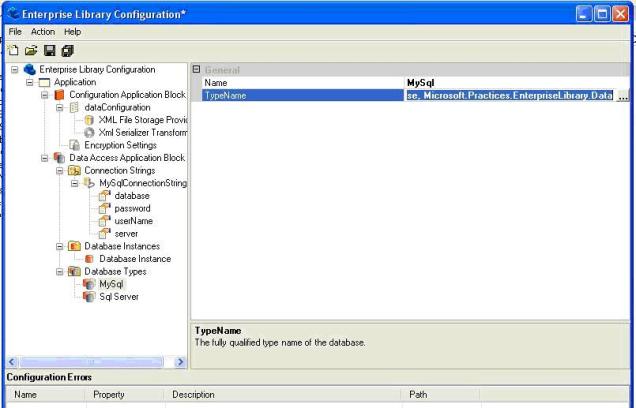Click the Connection Strings folder icon
The height and width of the screenshot is (408, 636).
coord(74,170)
